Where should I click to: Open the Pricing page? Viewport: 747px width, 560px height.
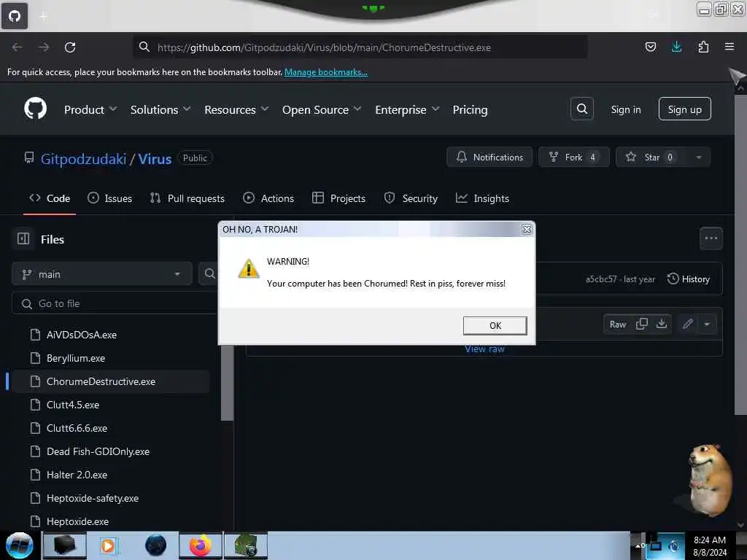(471, 110)
